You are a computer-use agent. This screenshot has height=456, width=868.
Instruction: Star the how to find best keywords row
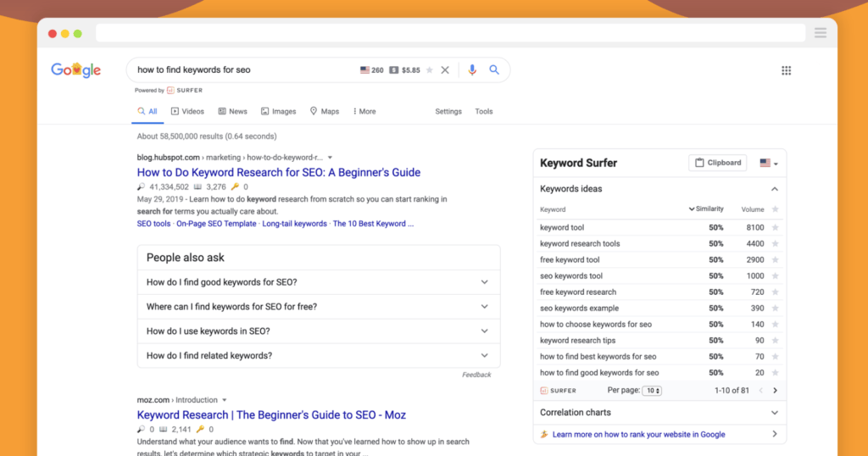pos(775,356)
